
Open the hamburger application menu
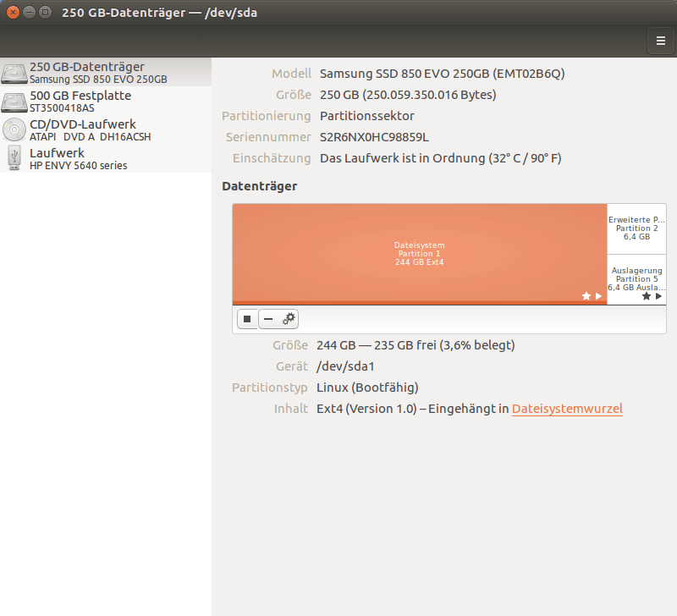[x=661, y=41]
